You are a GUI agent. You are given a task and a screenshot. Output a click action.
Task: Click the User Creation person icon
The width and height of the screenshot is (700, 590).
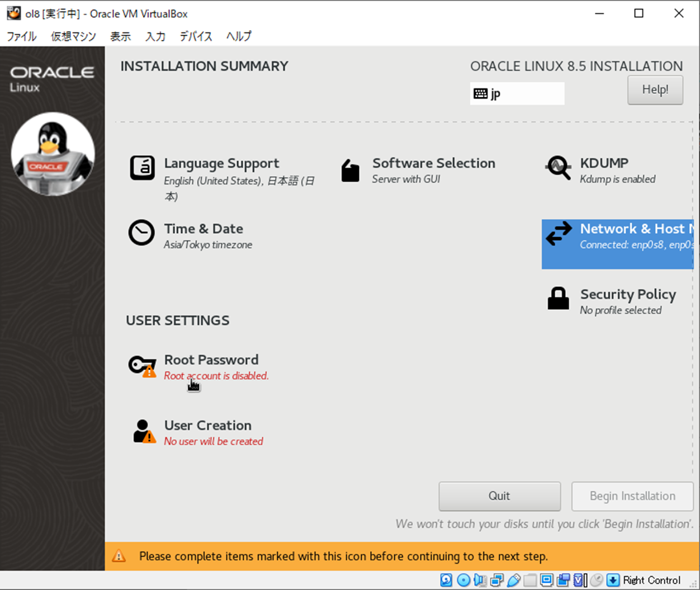coord(144,431)
